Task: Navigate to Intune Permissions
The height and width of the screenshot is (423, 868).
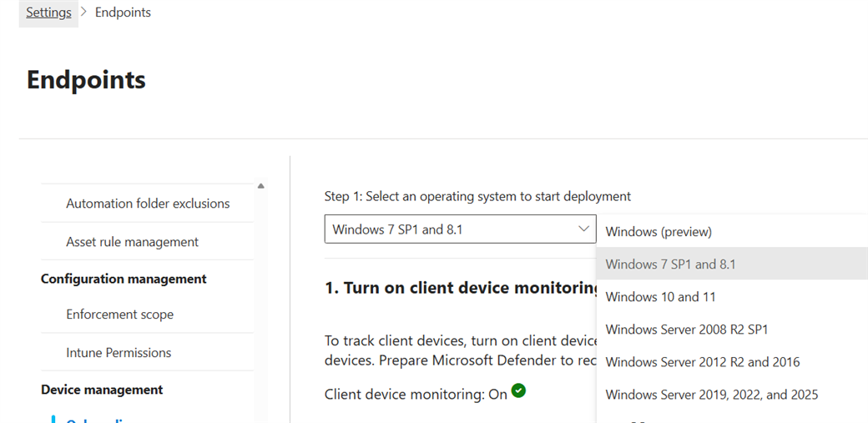Action: point(119,353)
